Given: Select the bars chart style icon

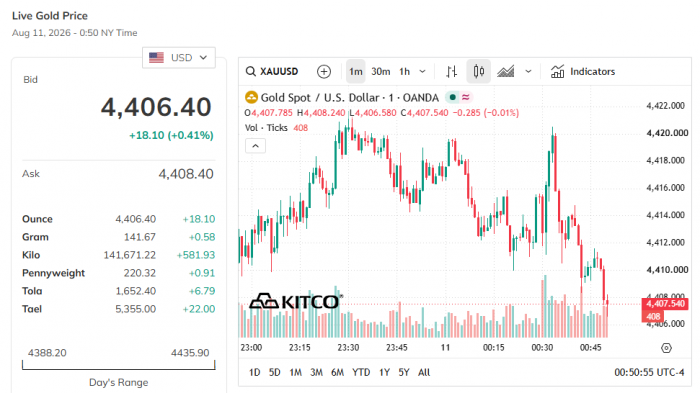Looking at the screenshot, I should point(451,71).
